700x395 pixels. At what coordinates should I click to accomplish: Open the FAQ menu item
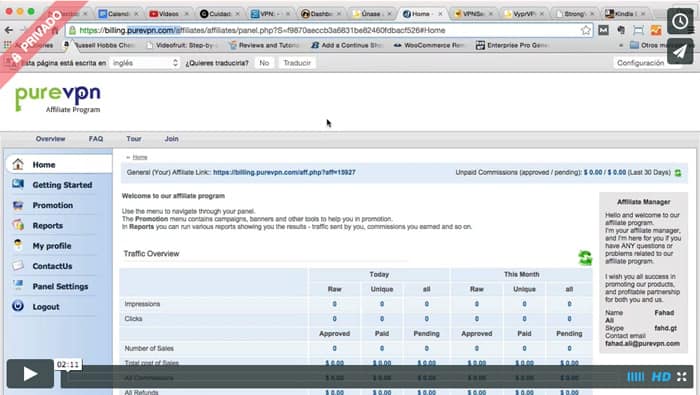[96, 139]
